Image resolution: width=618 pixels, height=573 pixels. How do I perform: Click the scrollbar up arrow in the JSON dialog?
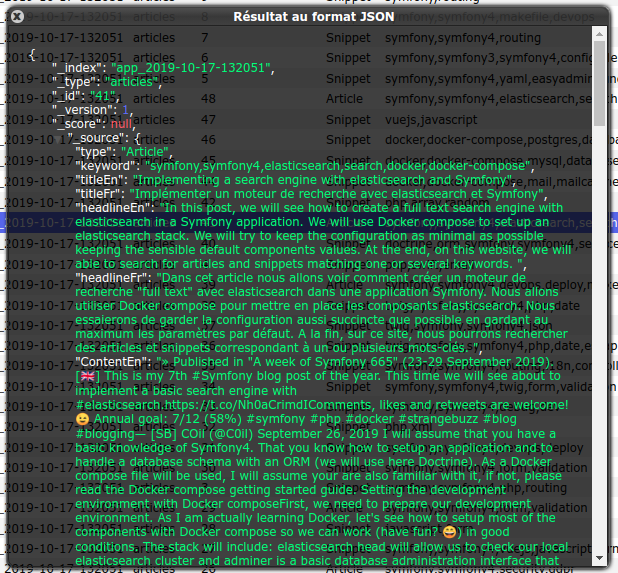[x=599, y=34]
